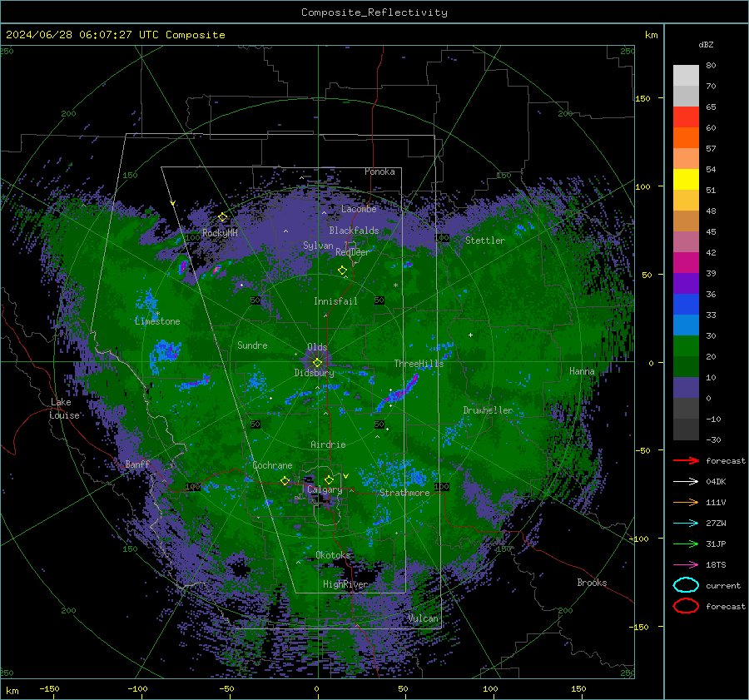Click the yellow diamond marker below RedDeer
This screenshot has width=749, height=700.
[342, 271]
